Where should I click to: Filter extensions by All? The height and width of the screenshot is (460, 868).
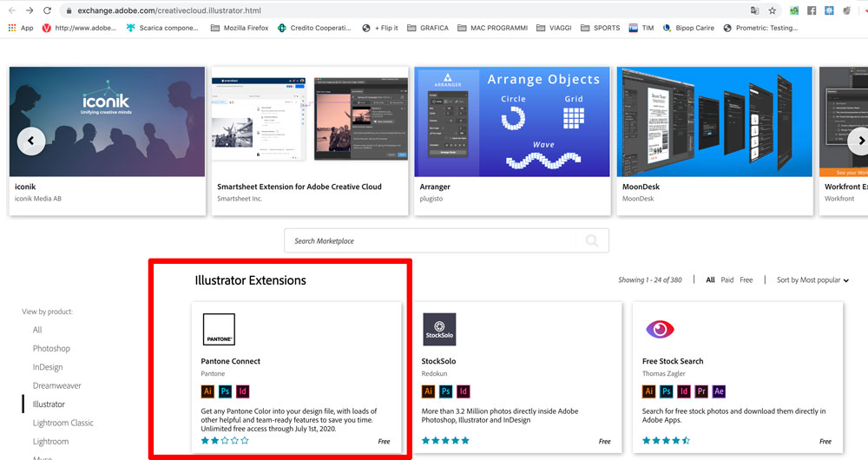710,280
